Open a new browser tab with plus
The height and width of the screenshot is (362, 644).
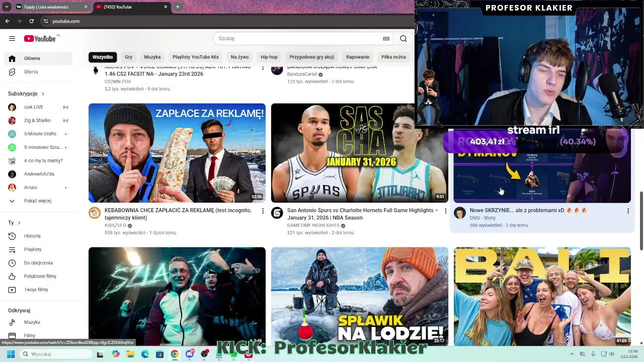pyautogui.click(x=178, y=7)
